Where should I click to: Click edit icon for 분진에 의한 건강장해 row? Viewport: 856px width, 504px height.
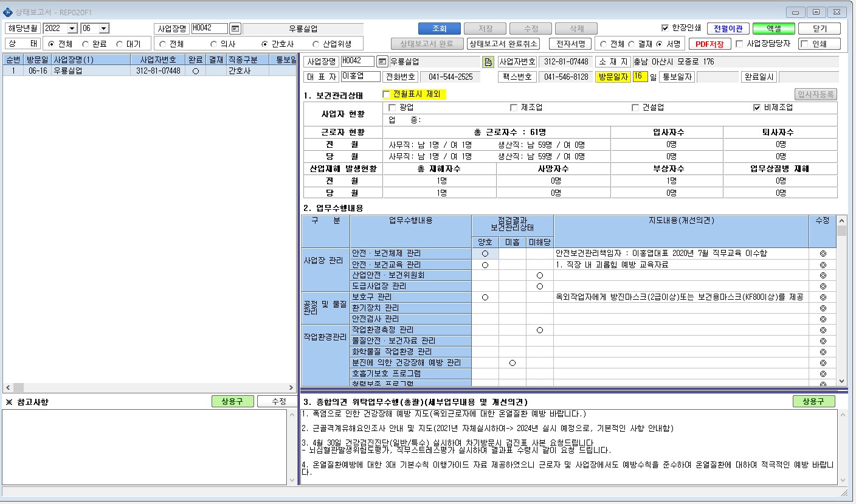pos(823,363)
